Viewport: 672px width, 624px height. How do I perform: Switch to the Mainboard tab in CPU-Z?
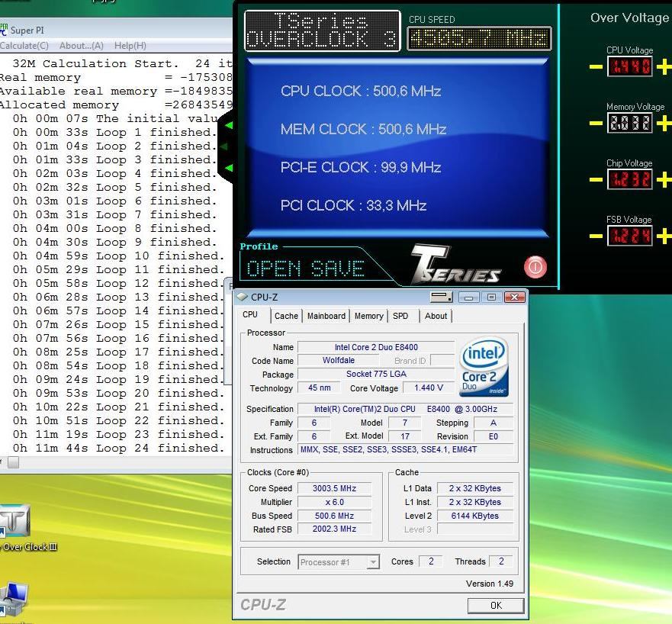pyautogui.click(x=326, y=316)
